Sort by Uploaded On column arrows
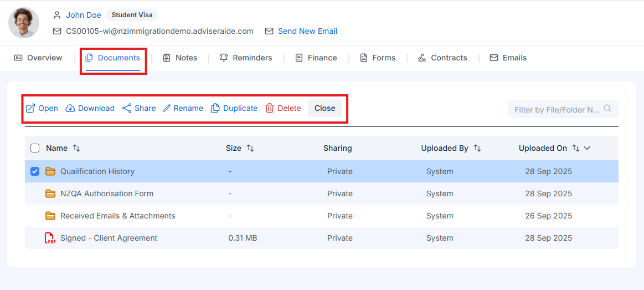Viewport: 644px width, 290px height. click(576, 148)
